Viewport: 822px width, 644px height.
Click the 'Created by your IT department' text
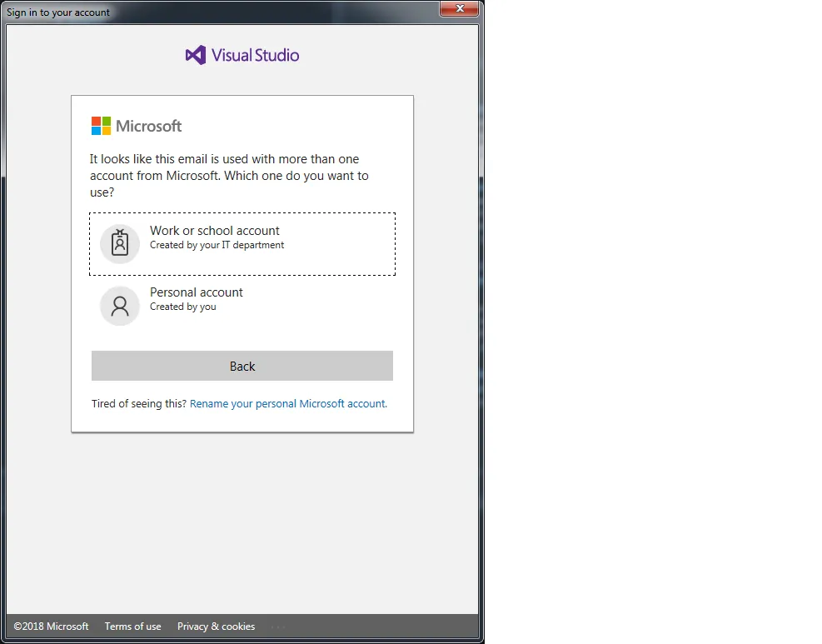coord(217,245)
